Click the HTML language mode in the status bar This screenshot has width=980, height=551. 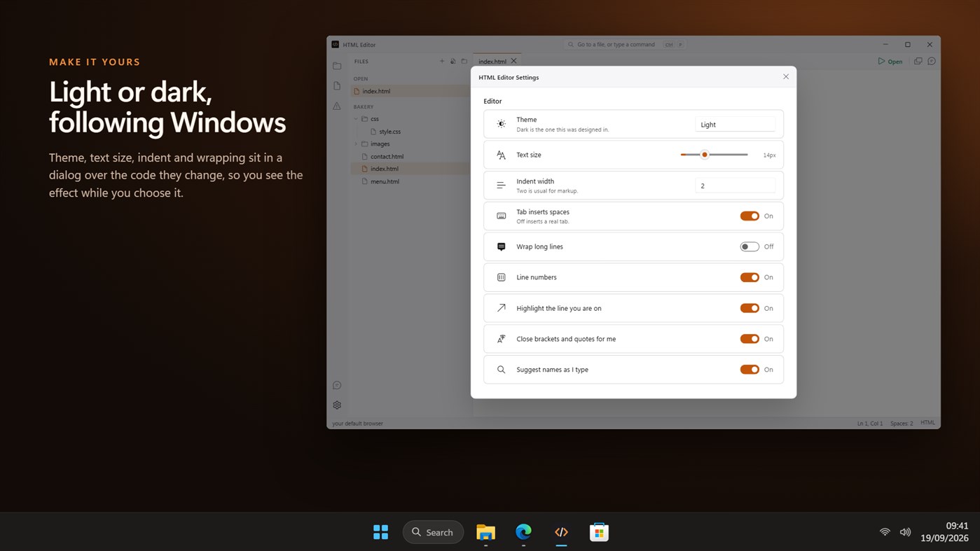pos(927,423)
